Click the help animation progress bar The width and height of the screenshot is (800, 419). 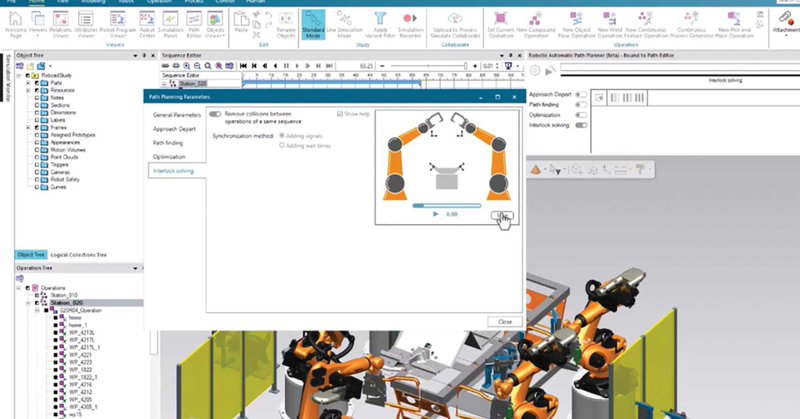(446, 206)
